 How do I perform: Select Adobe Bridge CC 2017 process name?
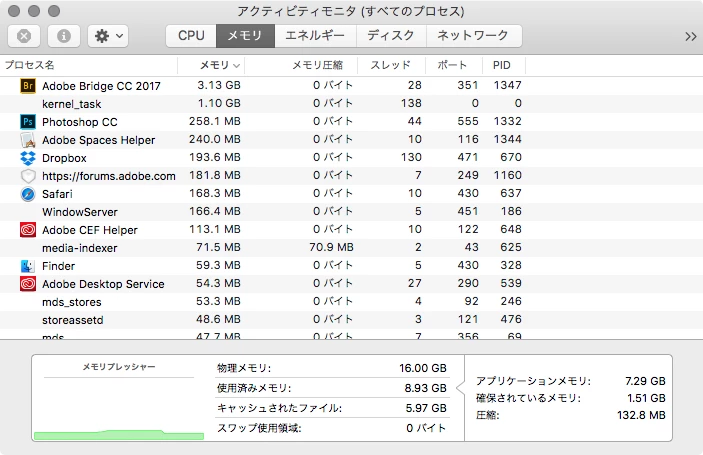tap(101, 86)
